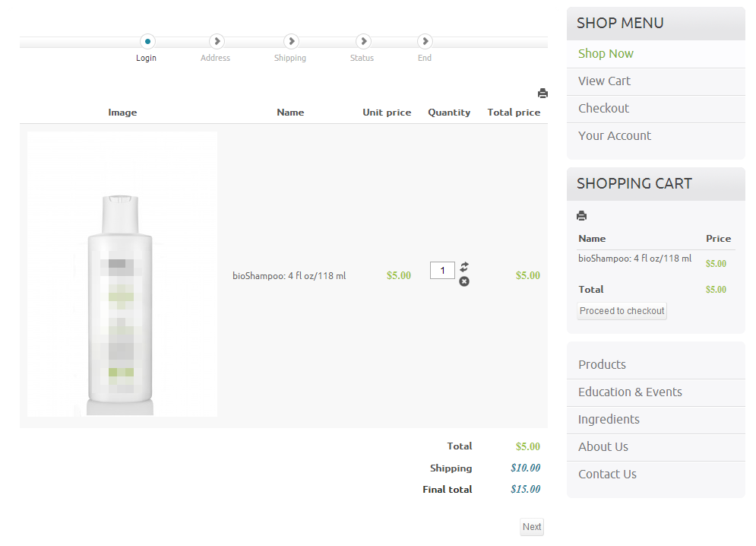Open the Contact Us link
756x546 pixels.
[x=607, y=474]
